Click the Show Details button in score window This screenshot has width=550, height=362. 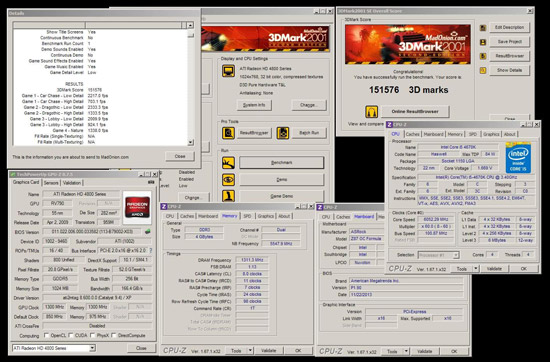click(x=509, y=71)
